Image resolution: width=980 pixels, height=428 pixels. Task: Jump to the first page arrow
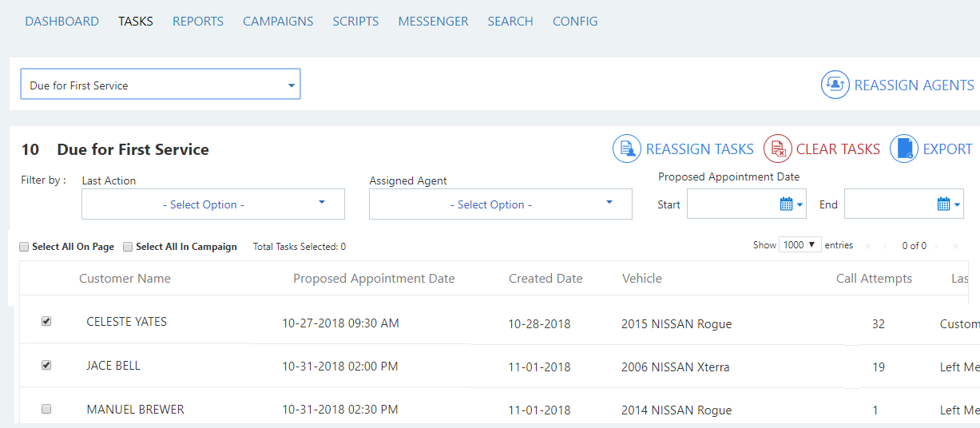(x=868, y=246)
